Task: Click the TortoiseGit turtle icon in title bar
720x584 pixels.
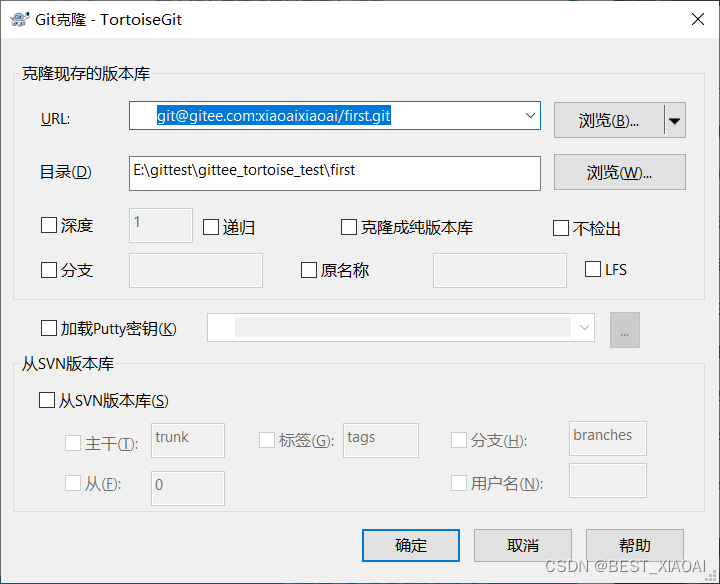Action: [x=19, y=20]
